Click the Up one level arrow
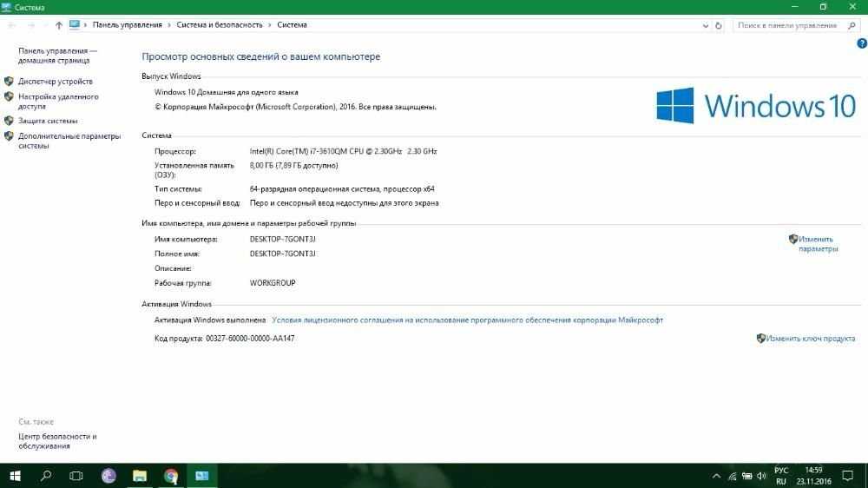This screenshot has height=488, width=868. pos(59,25)
